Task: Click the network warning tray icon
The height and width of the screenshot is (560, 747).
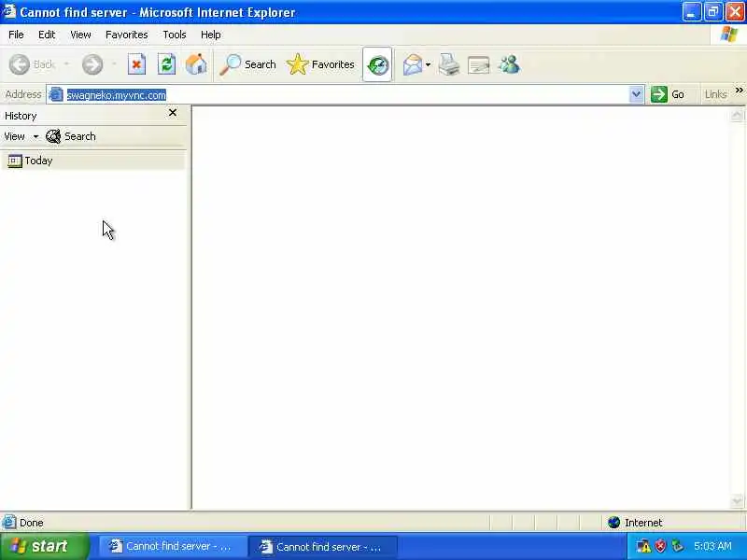Action: pyautogui.click(x=643, y=546)
